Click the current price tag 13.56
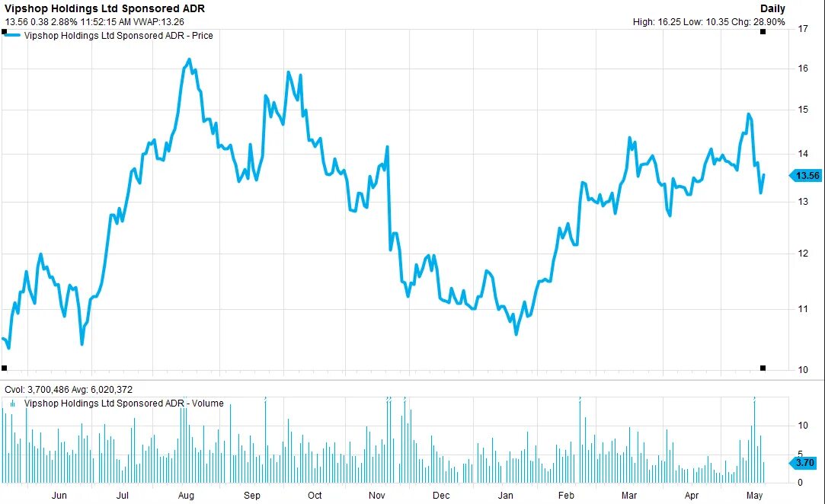Viewport: 825px width, 504px height. tap(806, 176)
